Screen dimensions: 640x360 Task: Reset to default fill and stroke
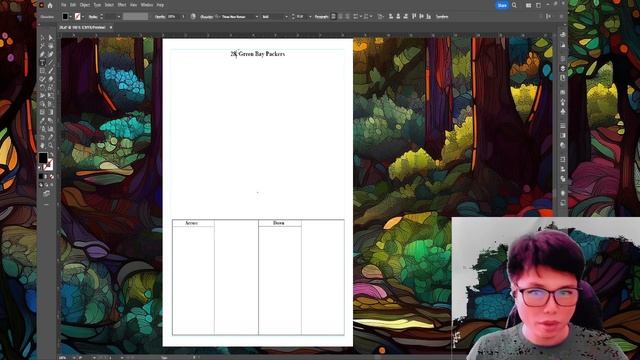click(x=40, y=167)
